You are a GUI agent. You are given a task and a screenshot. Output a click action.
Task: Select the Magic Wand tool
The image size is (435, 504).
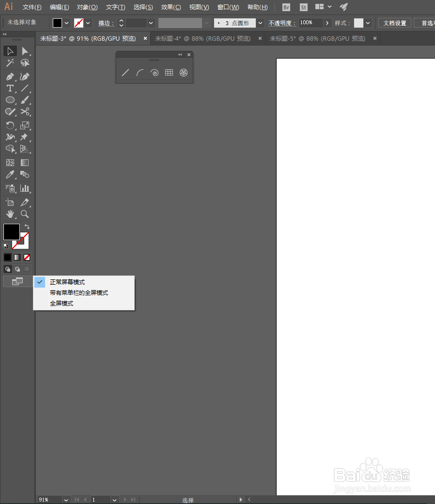click(10, 62)
